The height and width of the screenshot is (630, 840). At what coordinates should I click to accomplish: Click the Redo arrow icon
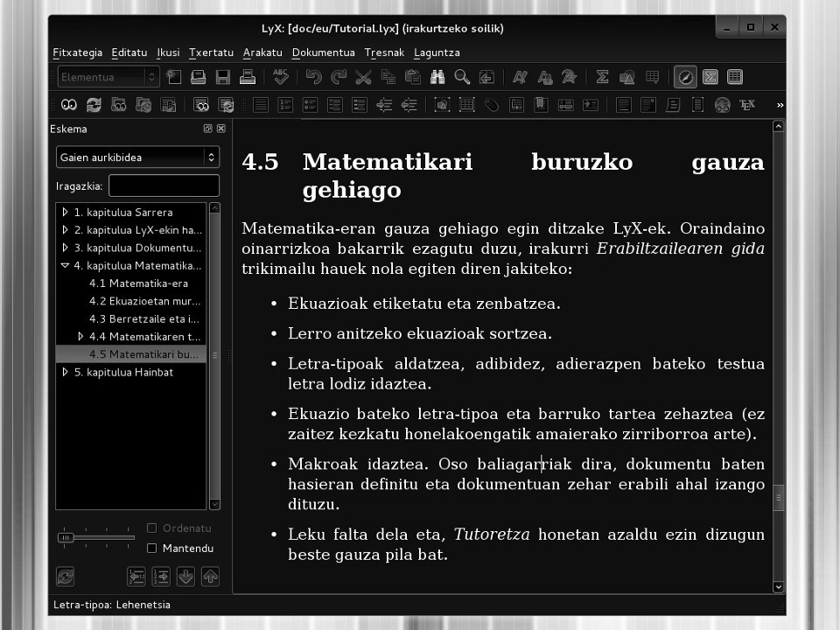[x=339, y=77]
